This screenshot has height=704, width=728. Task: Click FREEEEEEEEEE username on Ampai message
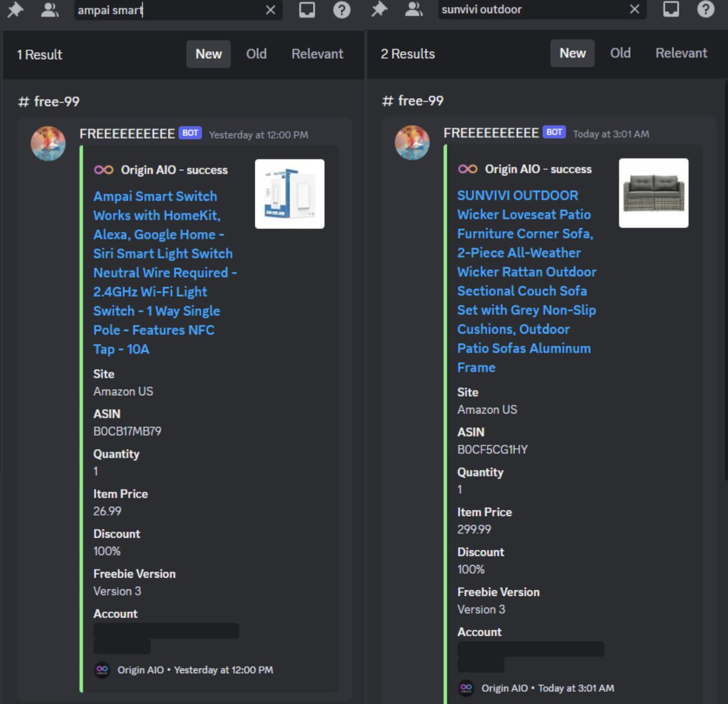[127, 134]
